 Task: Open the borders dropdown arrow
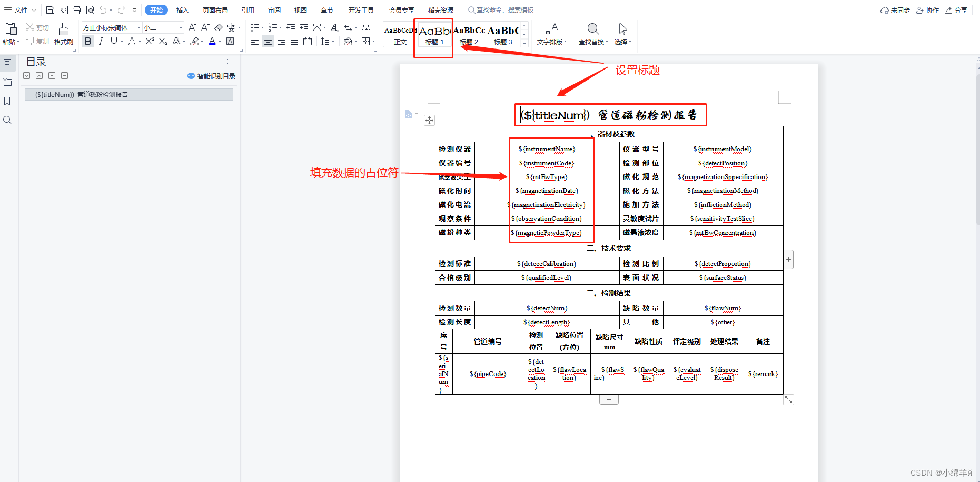[374, 41]
